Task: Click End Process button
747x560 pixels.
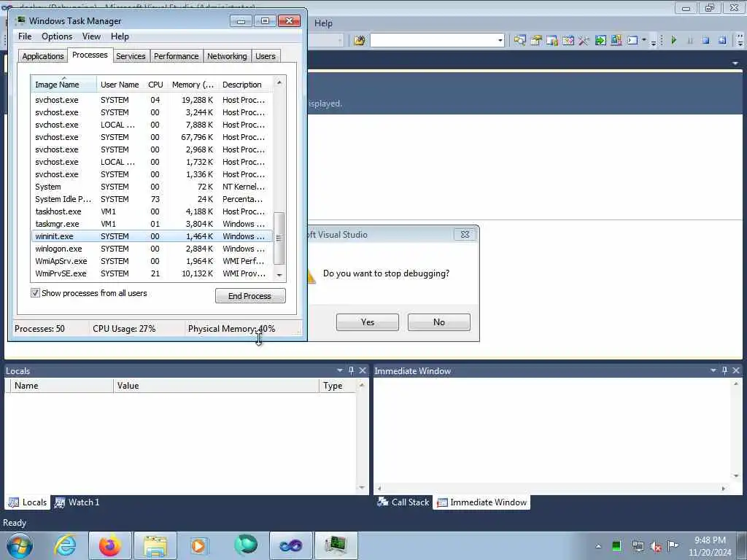Action: (250, 296)
